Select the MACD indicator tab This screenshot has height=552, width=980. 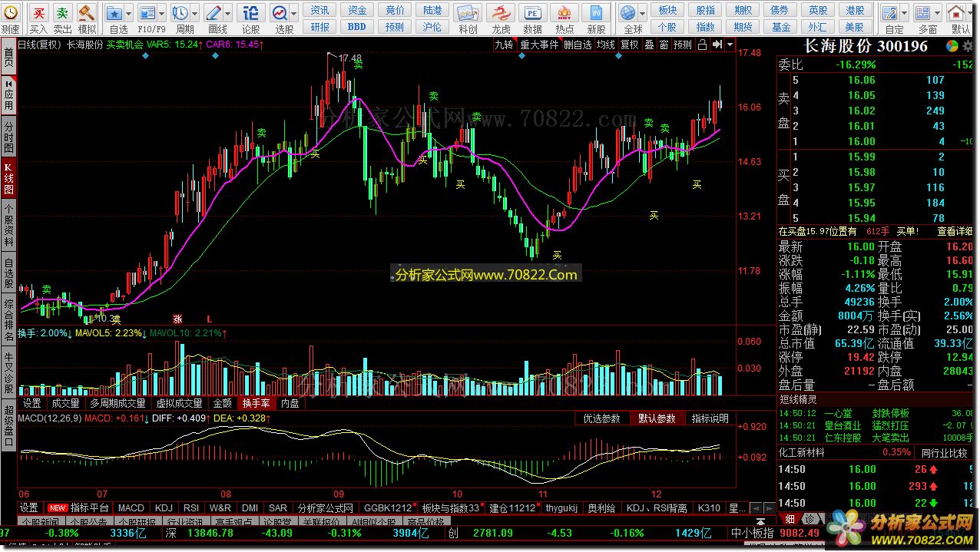pos(131,508)
